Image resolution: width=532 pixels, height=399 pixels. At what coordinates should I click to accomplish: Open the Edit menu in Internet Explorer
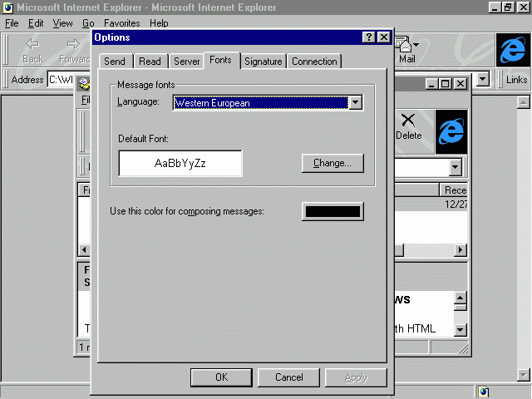(36, 23)
